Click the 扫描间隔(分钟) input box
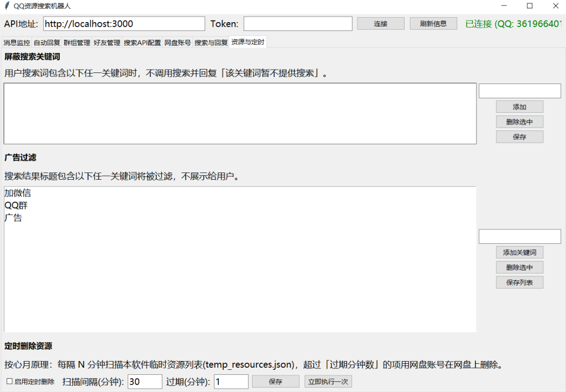The height and width of the screenshot is (392, 566). 145,381
